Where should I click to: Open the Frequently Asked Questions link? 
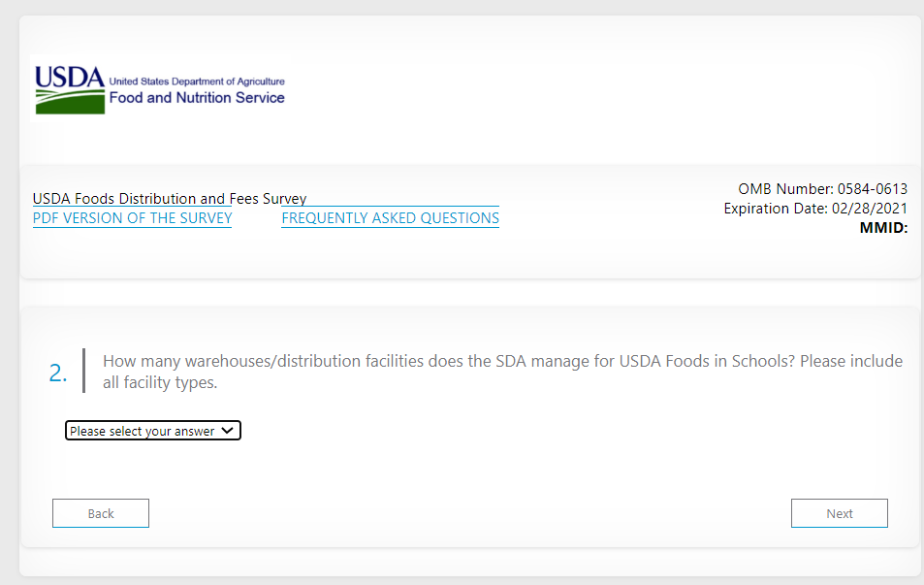(x=390, y=218)
